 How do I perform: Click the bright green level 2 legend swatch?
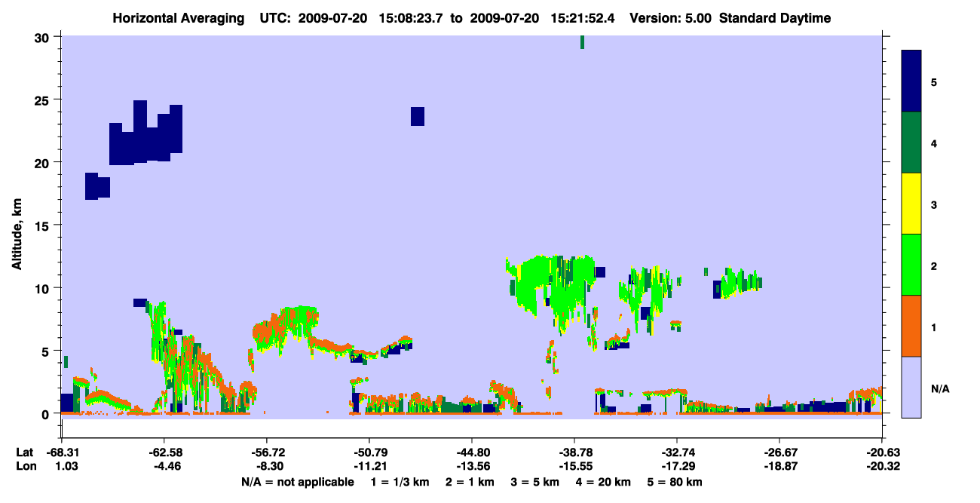[x=911, y=265]
